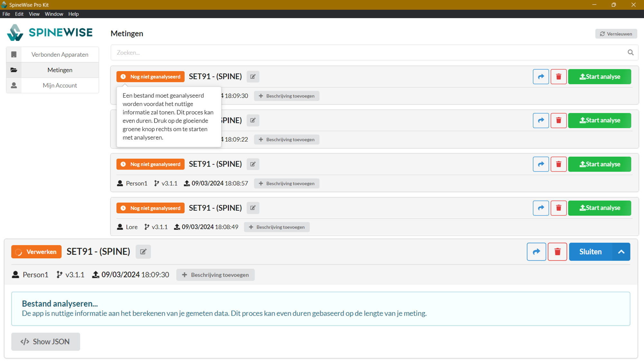644x362 pixels.
Task: Open the Edit menu
Action: [19, 14]
